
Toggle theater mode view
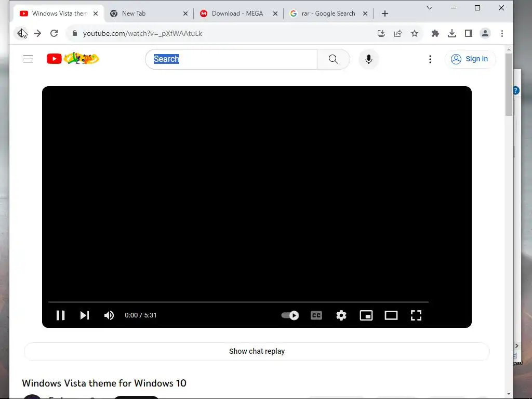point(391,315)
